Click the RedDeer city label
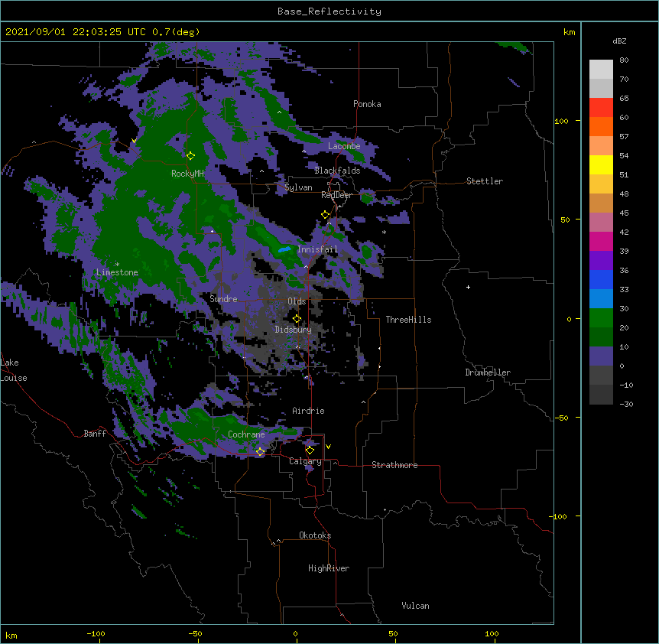 pyautogui.click(x=336, y=195)
